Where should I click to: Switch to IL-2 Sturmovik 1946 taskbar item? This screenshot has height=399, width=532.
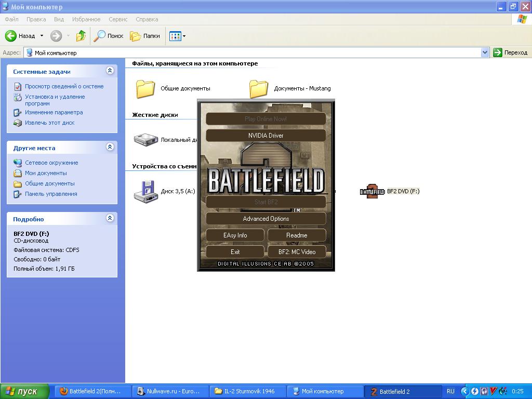coord(247,392)
